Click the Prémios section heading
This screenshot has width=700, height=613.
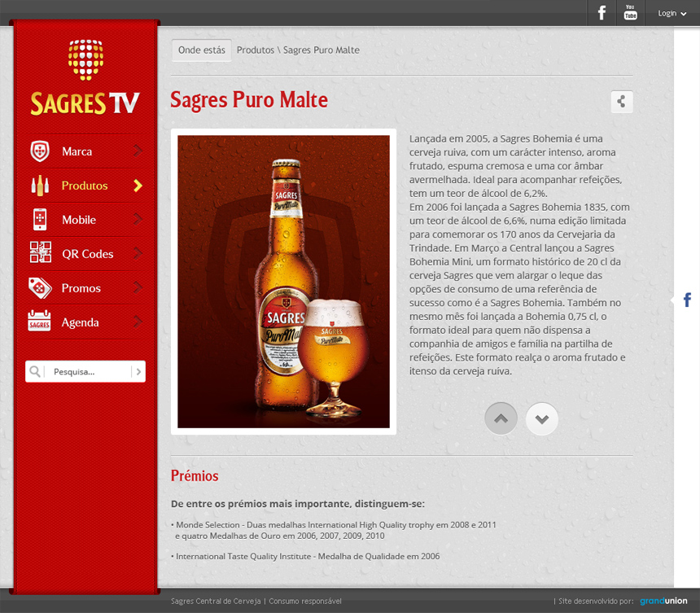195,476
